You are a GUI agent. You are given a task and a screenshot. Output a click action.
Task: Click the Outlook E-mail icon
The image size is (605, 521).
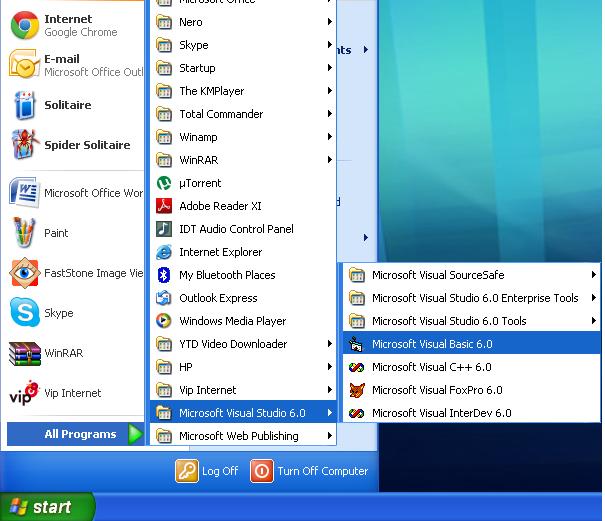click(x=24, y=64)
